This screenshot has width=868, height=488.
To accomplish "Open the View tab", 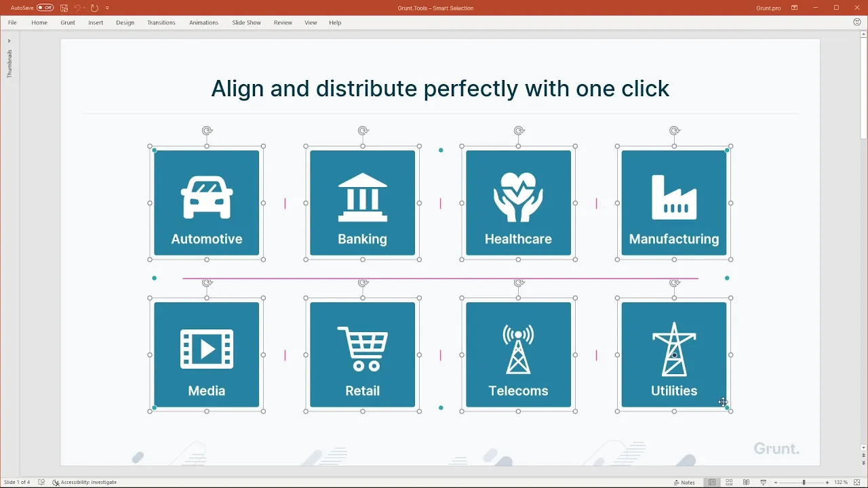I will pos(311,22).
